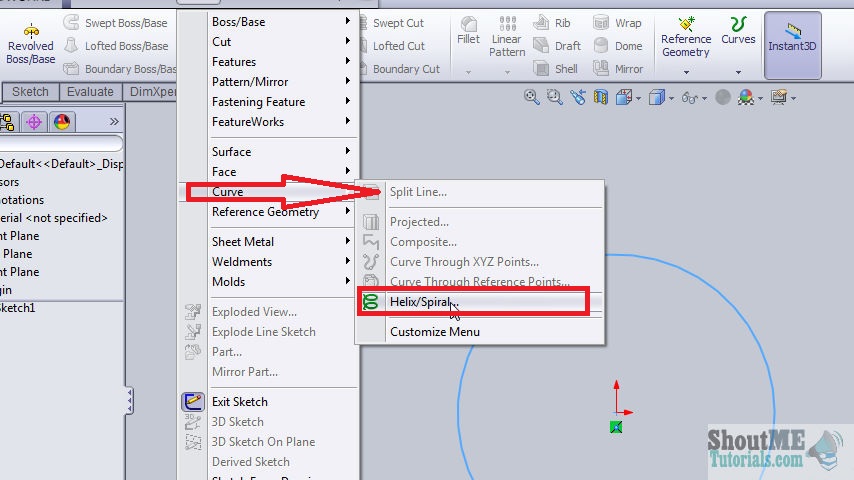Open the Display Style icon

click(x=657, y=98)
